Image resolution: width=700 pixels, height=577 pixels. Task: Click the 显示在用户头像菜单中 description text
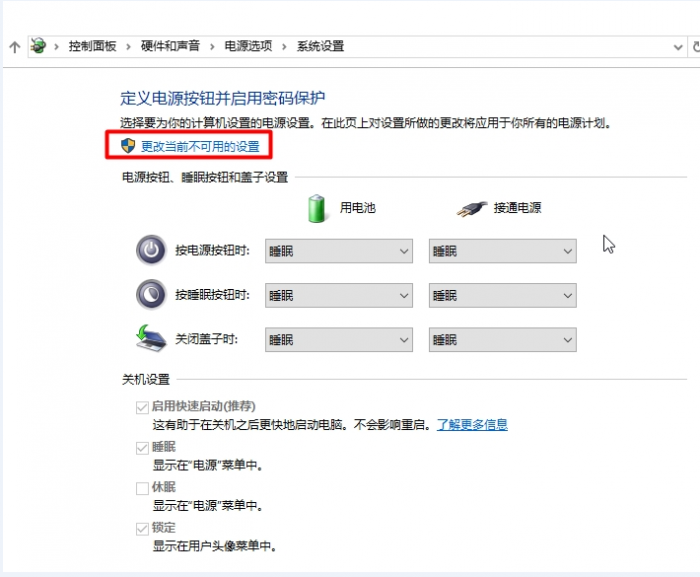214,546
